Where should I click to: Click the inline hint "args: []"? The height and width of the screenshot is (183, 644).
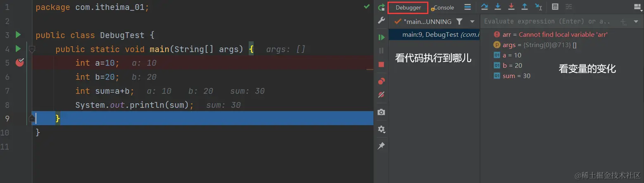point(285,49)
